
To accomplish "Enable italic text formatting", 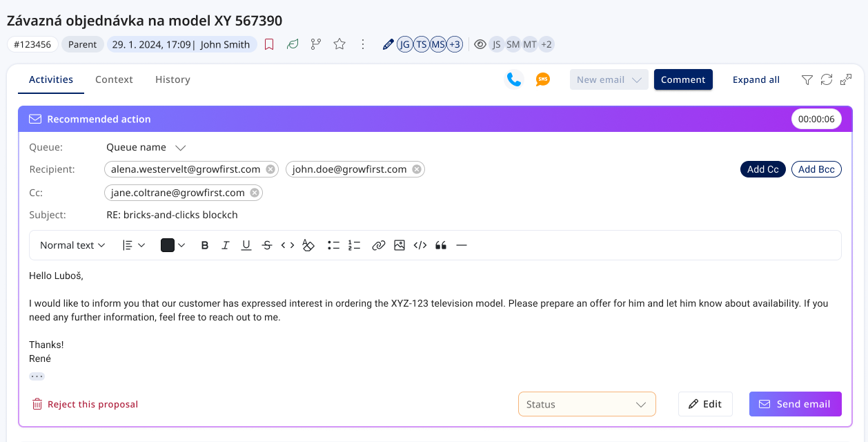I will tap(226, 245).
